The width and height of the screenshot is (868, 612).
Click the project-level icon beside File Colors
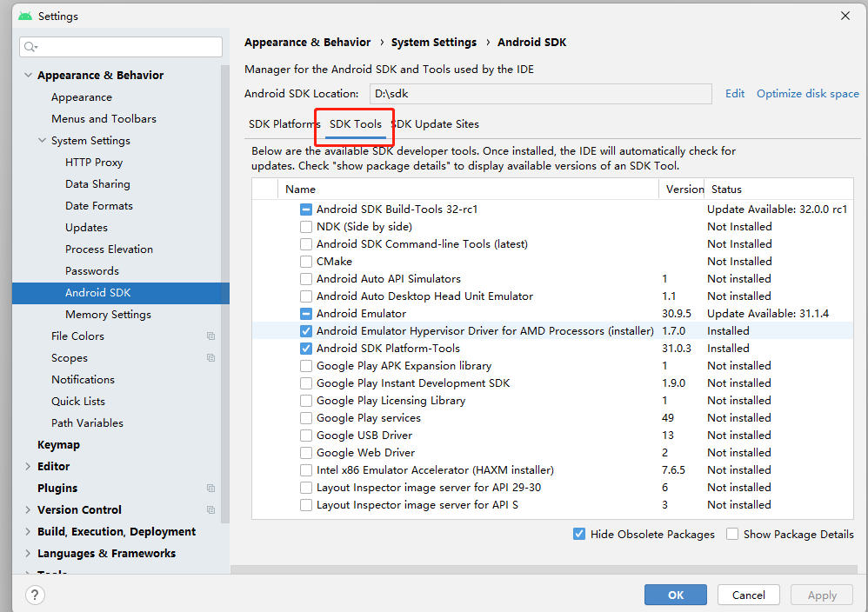point(210,336)
